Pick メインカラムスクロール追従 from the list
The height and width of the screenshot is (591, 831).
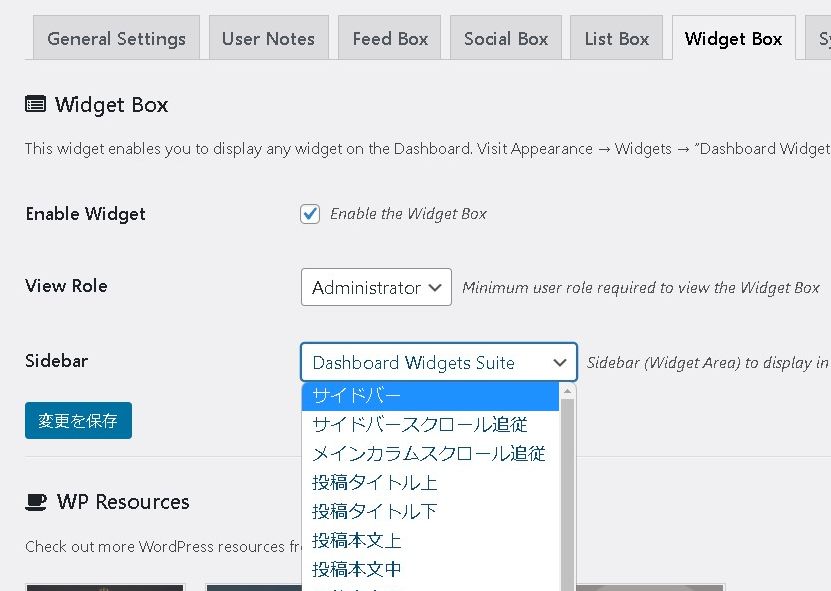click(430, 454)
